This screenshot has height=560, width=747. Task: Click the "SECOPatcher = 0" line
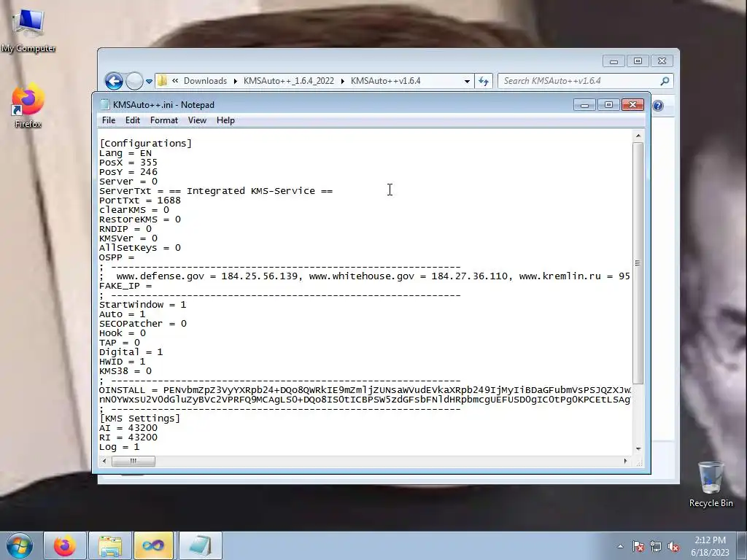coord(143,324)
